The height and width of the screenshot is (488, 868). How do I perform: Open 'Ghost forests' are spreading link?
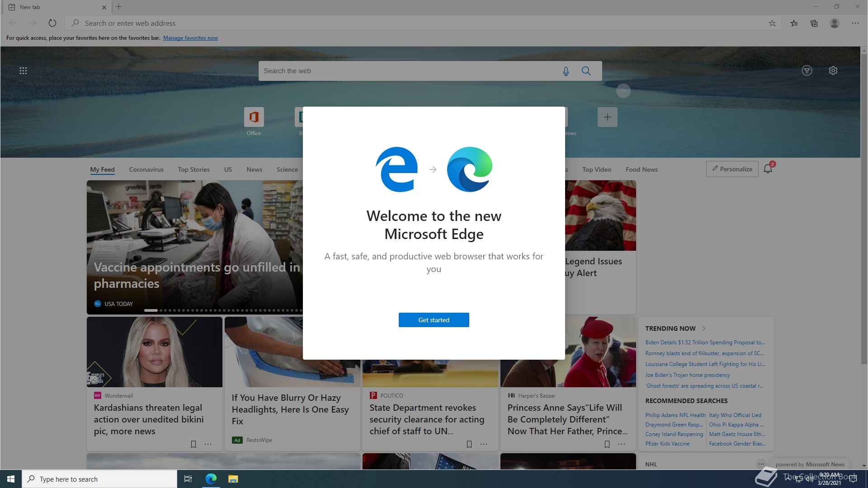[704, 386]
